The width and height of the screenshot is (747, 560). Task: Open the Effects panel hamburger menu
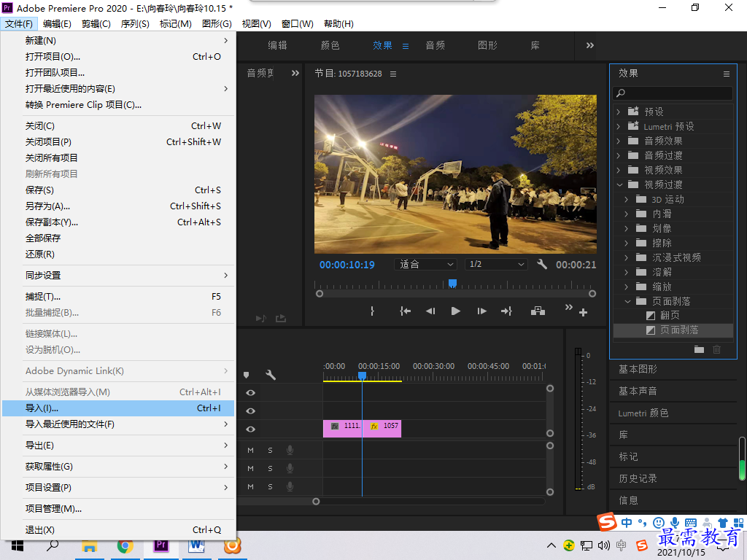pyautogui.click(x=727, y=74)
